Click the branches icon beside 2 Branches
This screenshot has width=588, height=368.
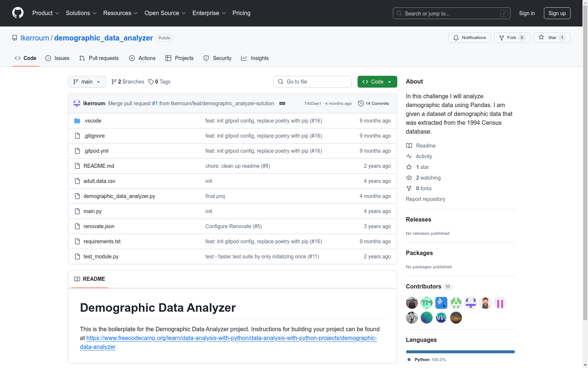coord(114,82)
